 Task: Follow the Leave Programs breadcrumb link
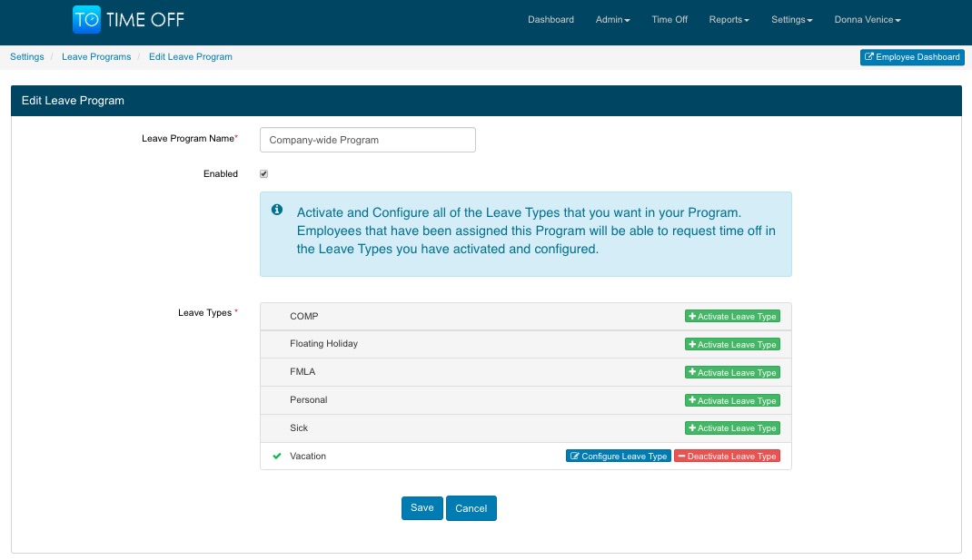(x=96, y=57)
